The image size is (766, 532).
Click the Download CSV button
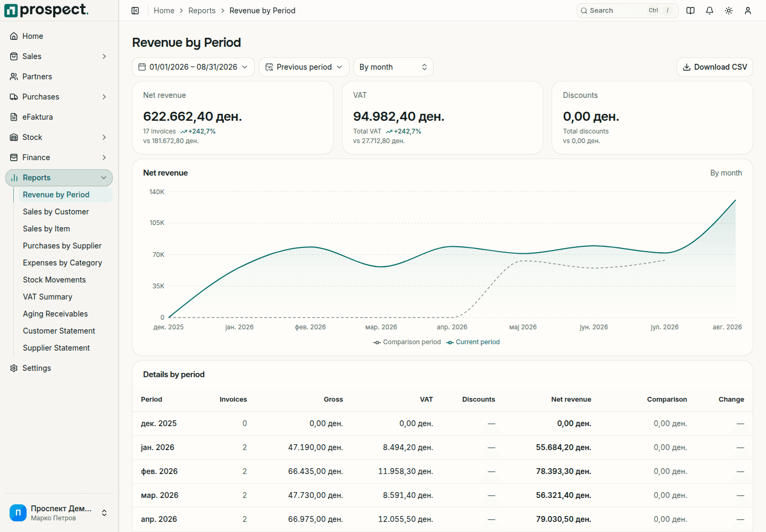click(715, 67)
